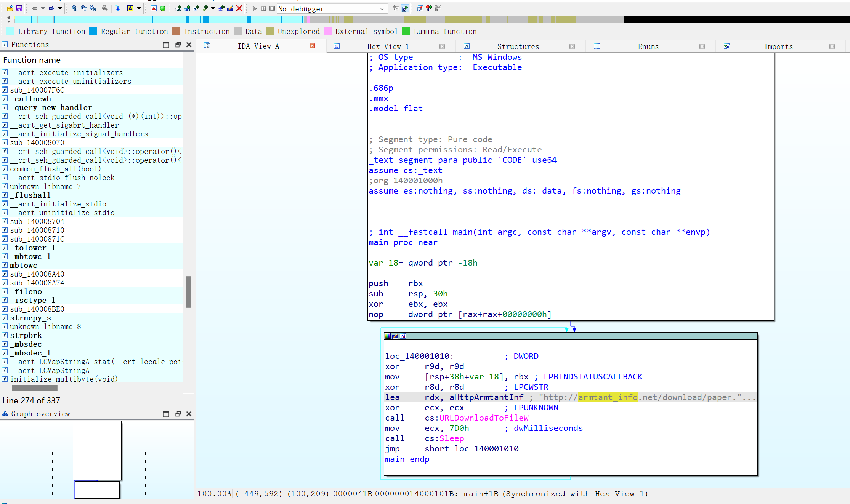The image size is (850, 504).
Task: Click the add breakpoint red-green icon
Action: [x=429, y=8]
